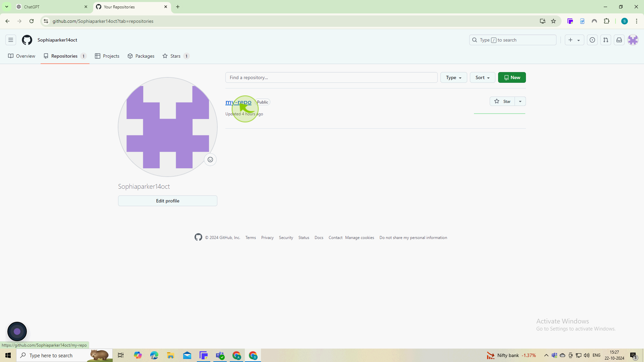Click the ENG language indicator
Screen dimensions: 644x362
coord(596,355)
